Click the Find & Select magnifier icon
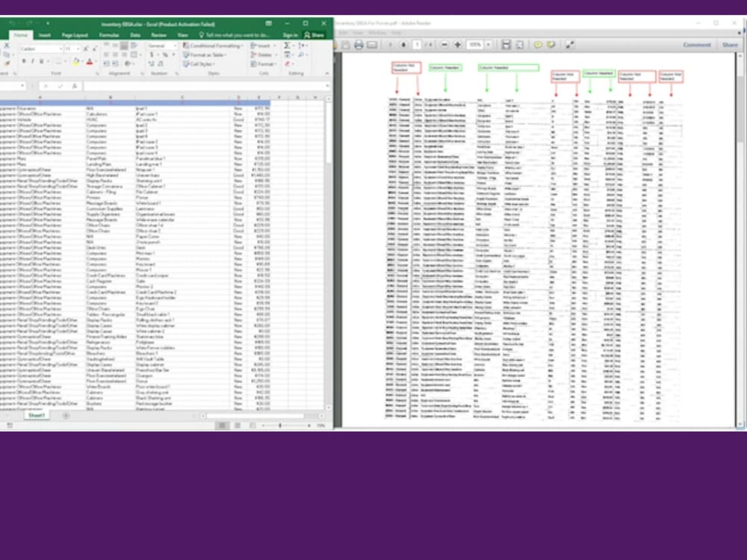Viewport: 747px width, 560px height. point(302,55)
